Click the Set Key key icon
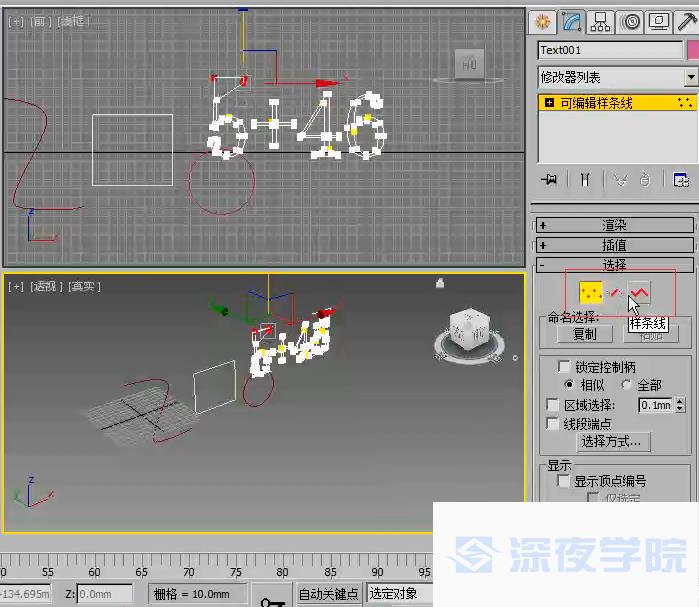The image size is (699, 607). (x=272, y=602)
